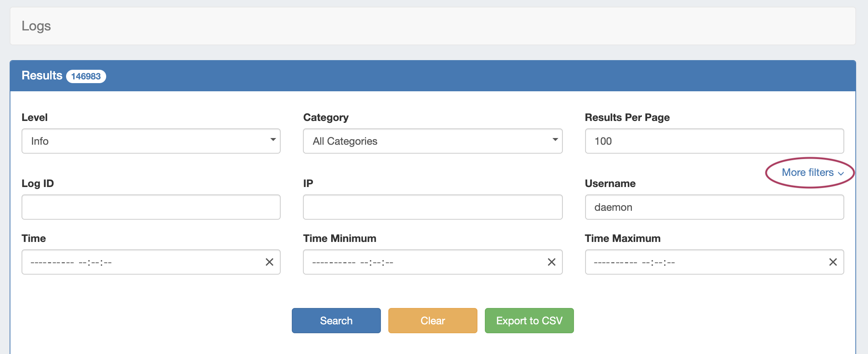Select the Time Maximum date-time input
868x354 pixels.
[705, 262]
